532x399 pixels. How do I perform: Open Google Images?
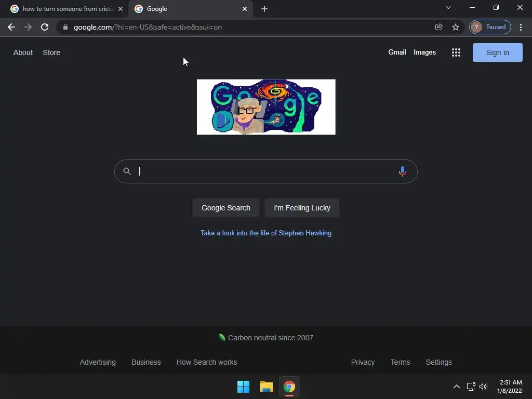click(x=424, y=52)
